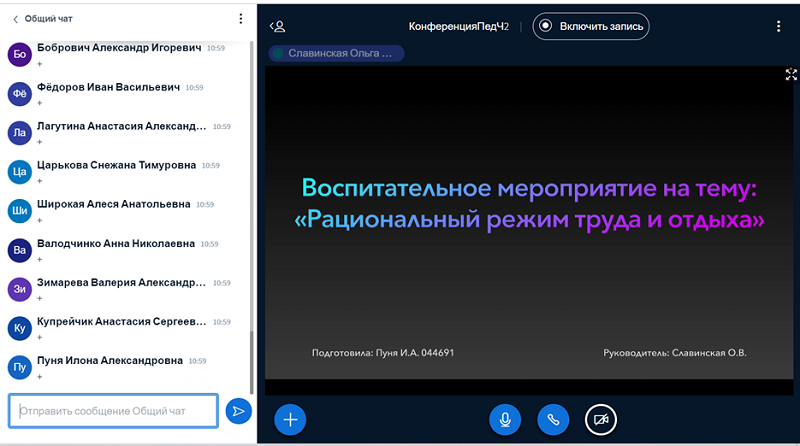This screenshot has width=800, height=446.
Task: Click name Широкая Алеся Анатольевна
Action: pyautogui.click(x=113, y=204)
